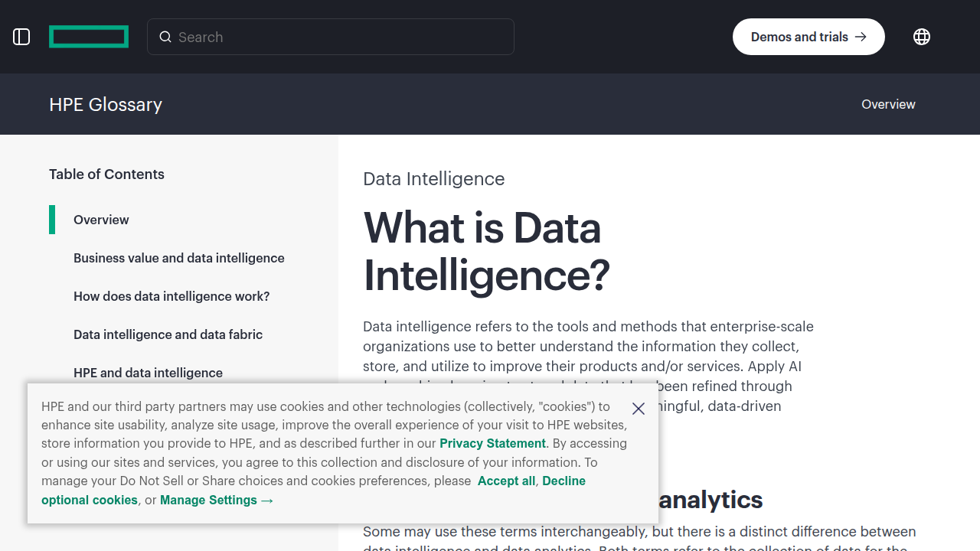The height and width of the screenshot is (551, 980).
Task: Click the search magnifier icon
Action: (165, 37)
